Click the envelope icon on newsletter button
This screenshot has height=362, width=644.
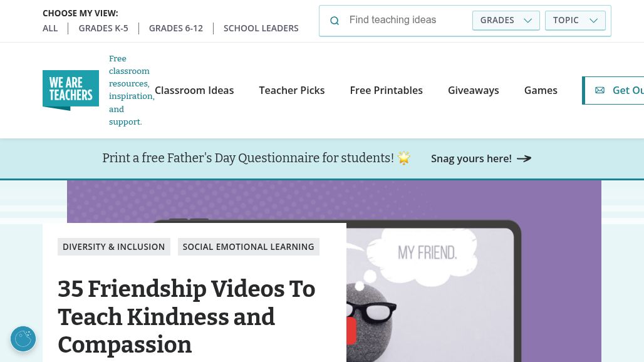[600, 90]
